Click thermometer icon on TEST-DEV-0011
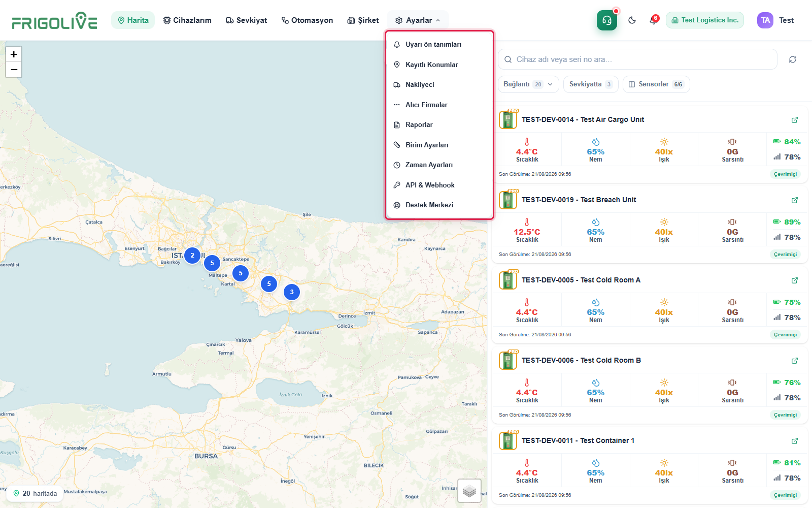812x508 pixels. click(x=527, y=463)
